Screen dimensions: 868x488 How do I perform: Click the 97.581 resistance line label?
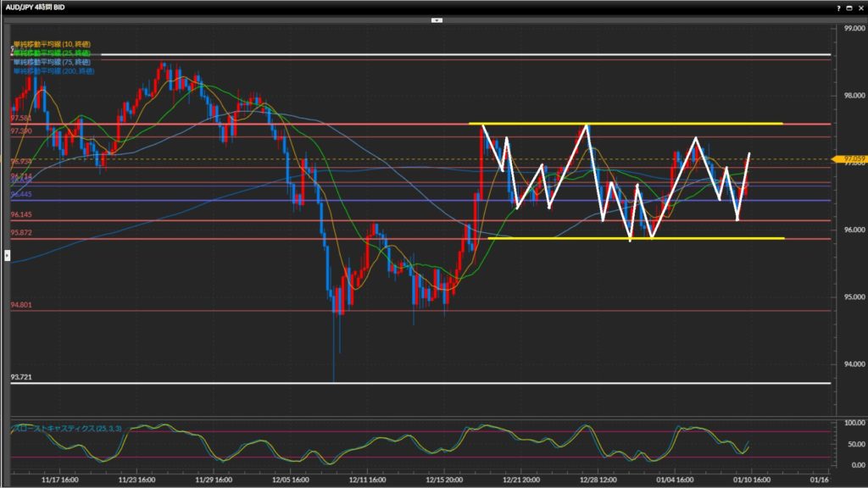(21, 118)
